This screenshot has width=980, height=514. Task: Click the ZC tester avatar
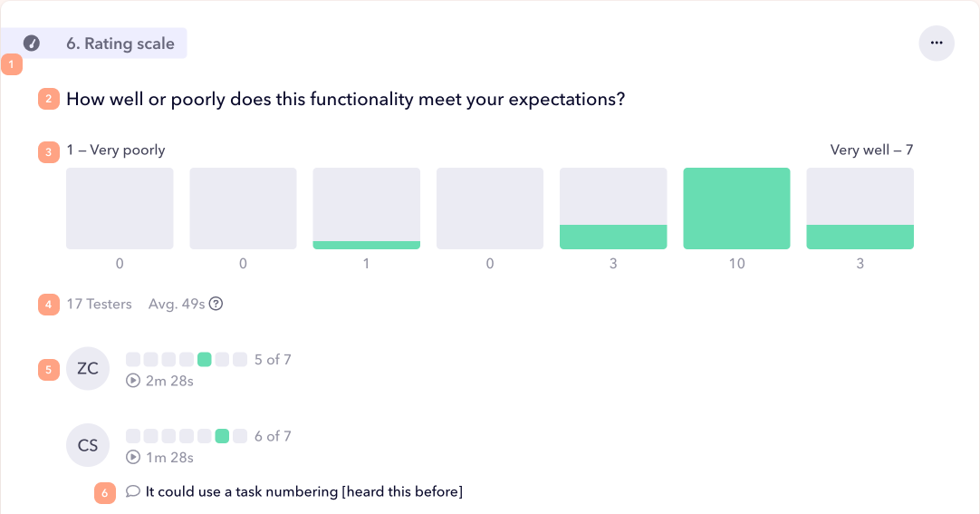[x=88, y=369]
